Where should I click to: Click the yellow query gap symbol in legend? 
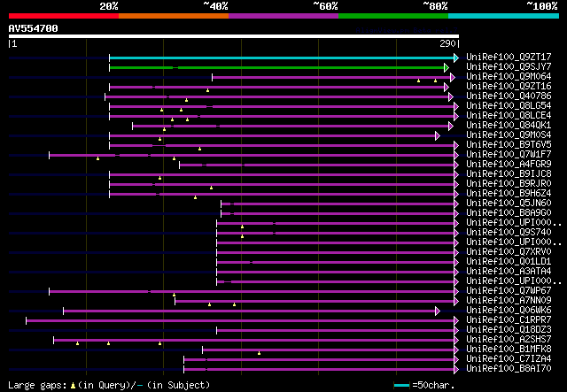click(x=73, y=386)
